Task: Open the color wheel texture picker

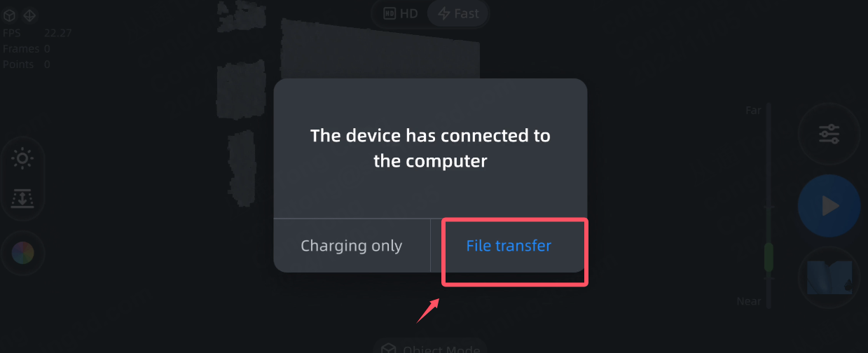Action: [x=22, y=253]
